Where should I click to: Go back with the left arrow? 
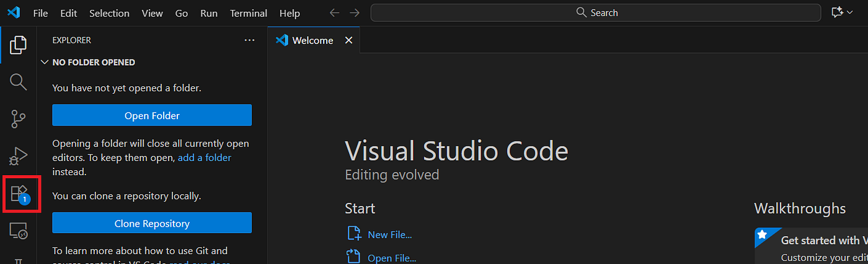[x=334, y=12]
